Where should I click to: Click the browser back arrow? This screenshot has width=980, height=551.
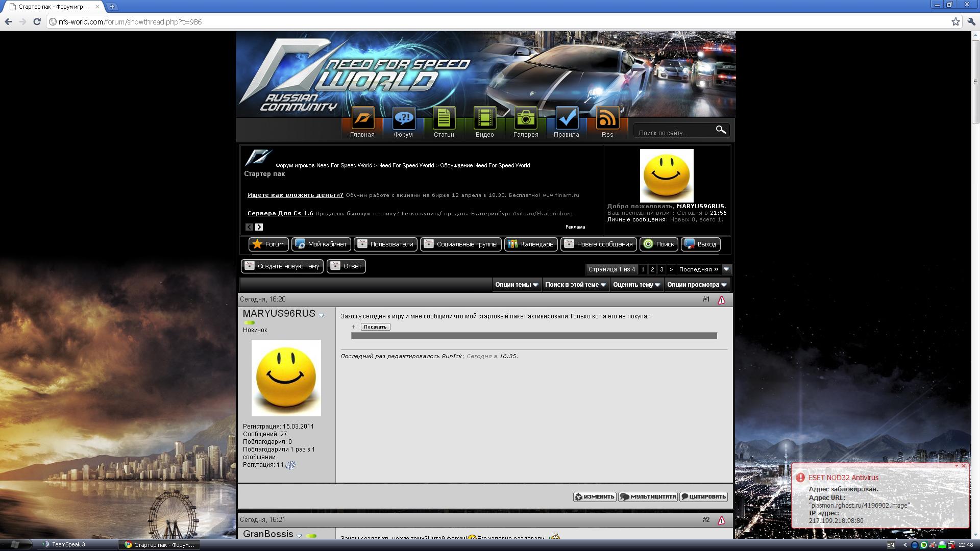(x=8, y=21)
